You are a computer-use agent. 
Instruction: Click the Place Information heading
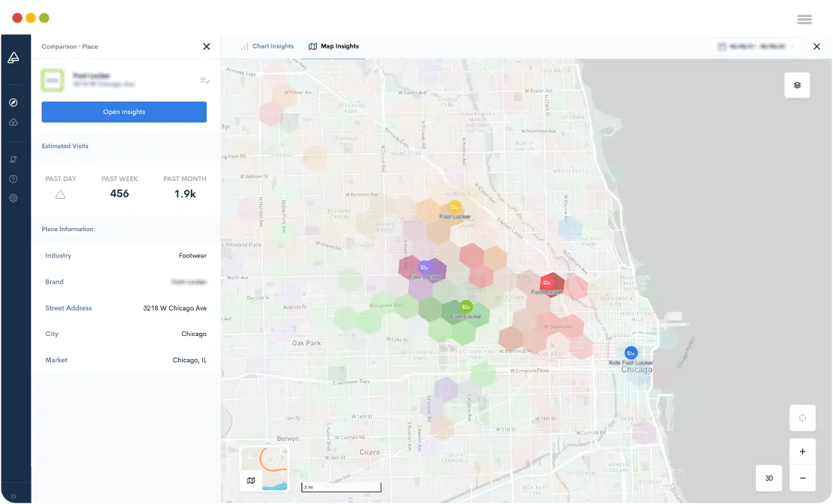pyautogui.click(x=67, y=229)
